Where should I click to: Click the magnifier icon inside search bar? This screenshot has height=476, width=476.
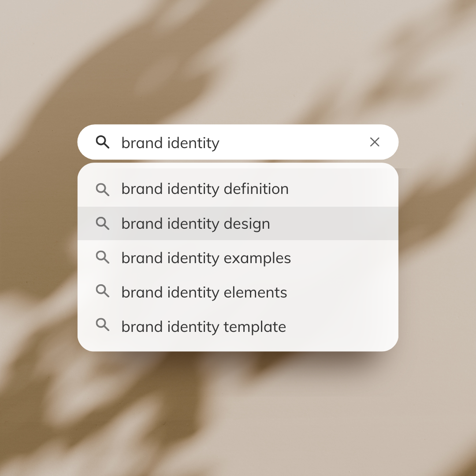(x=103, y=142)
